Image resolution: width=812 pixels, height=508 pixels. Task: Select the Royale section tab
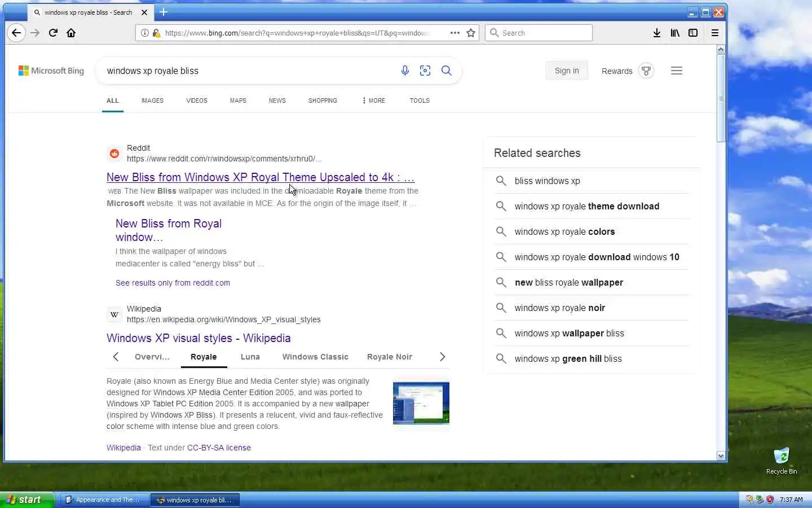click(x=204, y=357)
